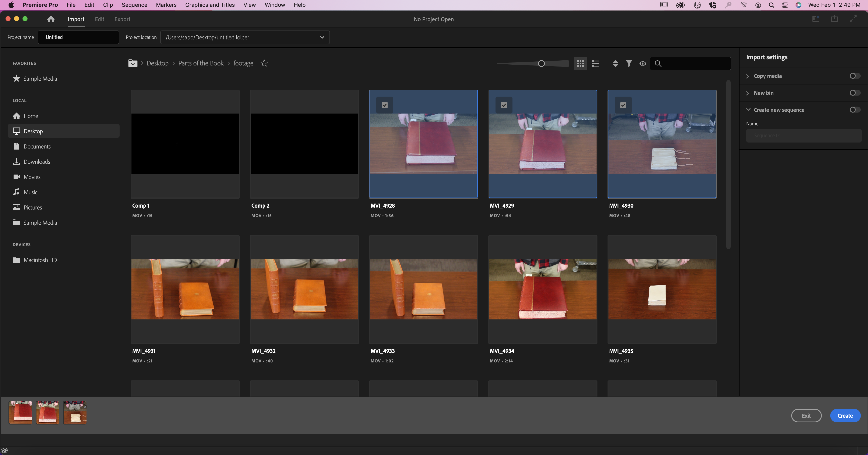The width and height of the screenshot is (868, 455).
Task: Select the MVI_4934 clip thumbnail
Action: click(x=543, y=289)
